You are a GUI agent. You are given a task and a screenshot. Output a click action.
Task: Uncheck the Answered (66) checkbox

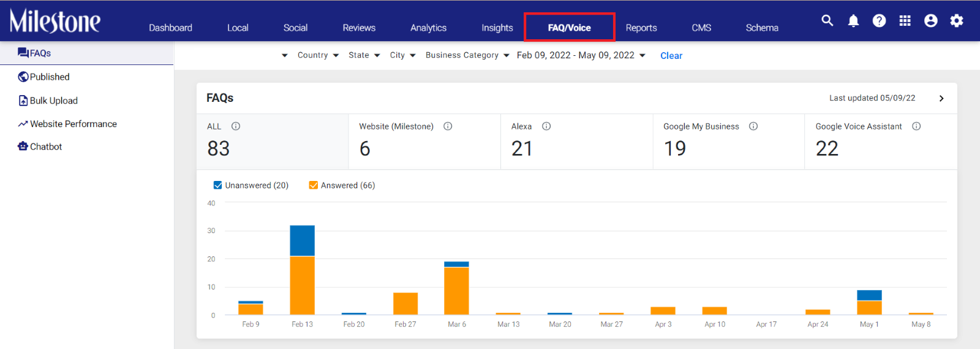click(313, 185)
